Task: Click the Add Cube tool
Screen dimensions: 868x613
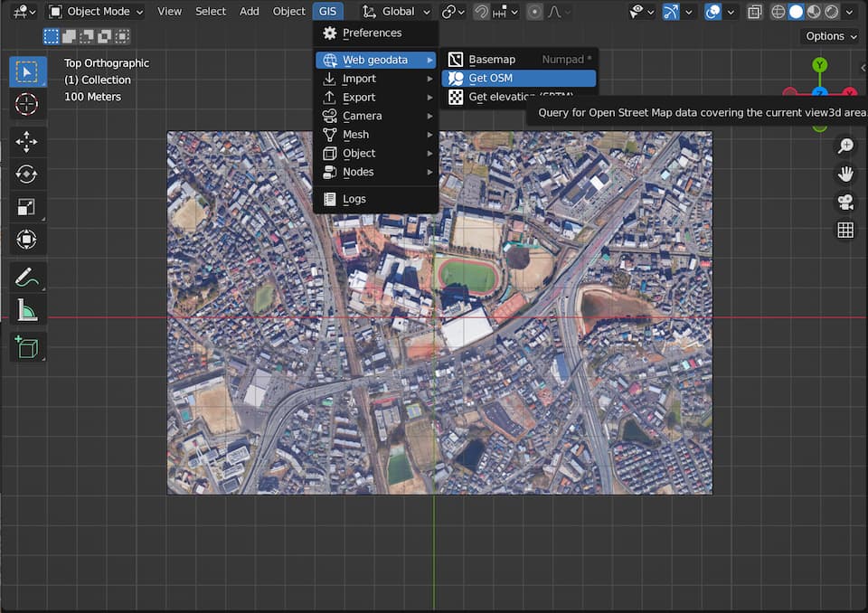Action: pos(27,346)
